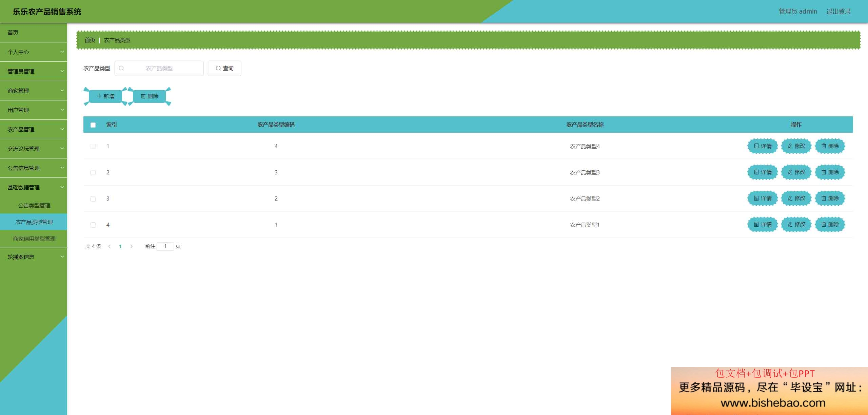Click 首页 in the breadcrumb
The image size is (868, 415).
(90, 40)
